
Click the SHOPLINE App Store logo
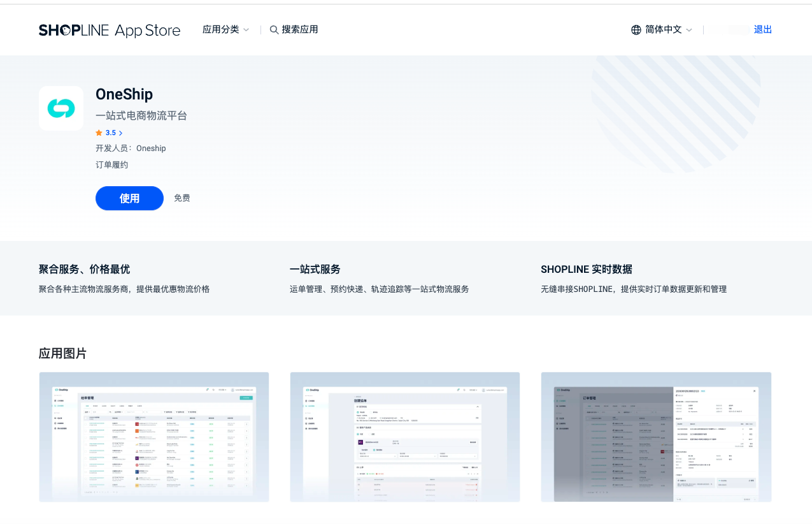[x=110, y=30]
